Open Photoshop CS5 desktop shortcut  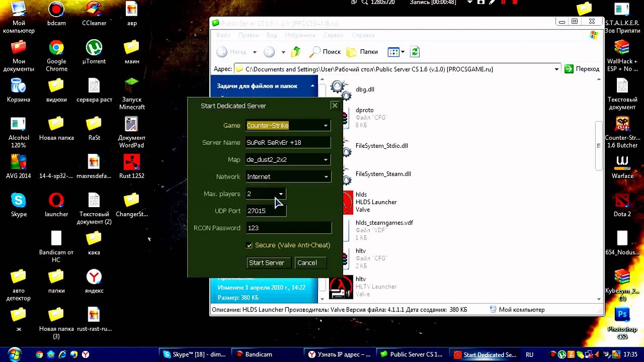point(622,323)
